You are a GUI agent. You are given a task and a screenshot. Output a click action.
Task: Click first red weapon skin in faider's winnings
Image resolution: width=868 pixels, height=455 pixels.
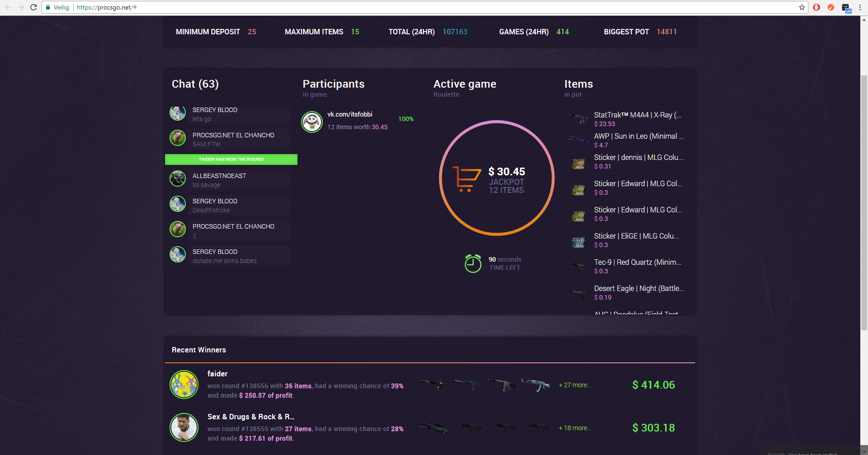[433, 385]
